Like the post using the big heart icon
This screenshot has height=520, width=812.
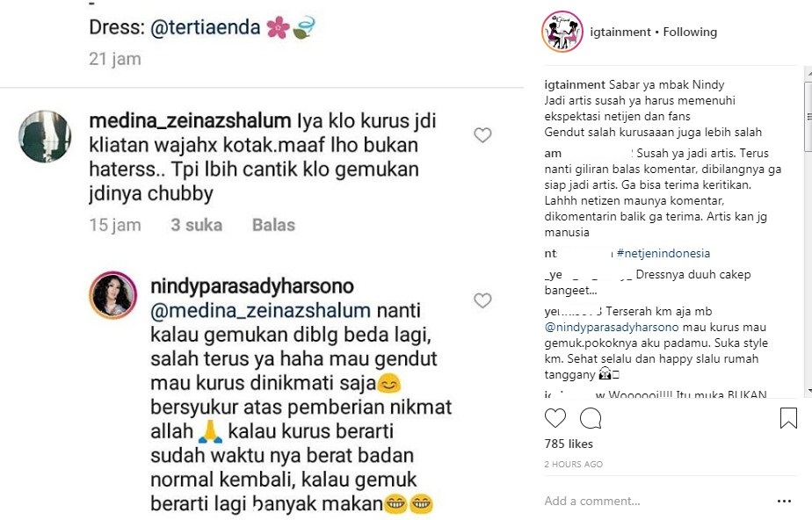[555, 419]
